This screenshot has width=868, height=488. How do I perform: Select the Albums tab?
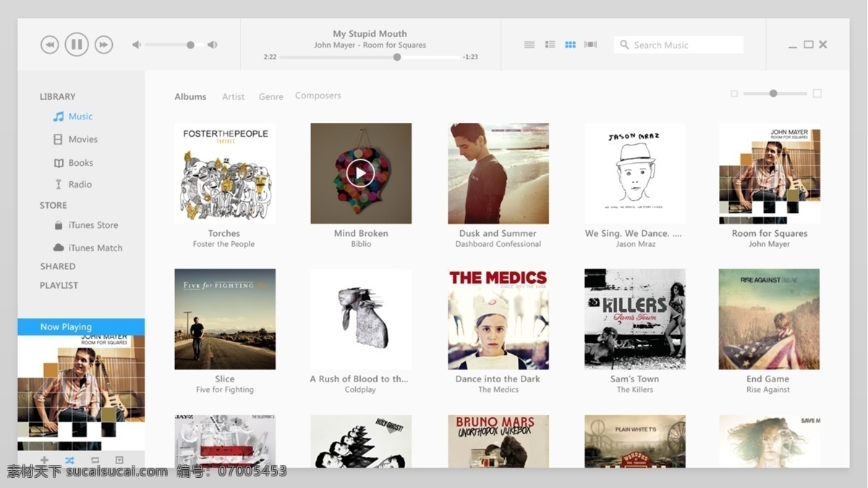point(190,96)
